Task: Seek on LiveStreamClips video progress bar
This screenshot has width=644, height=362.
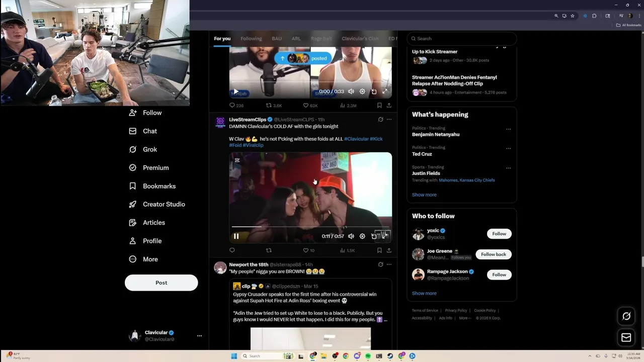Action: (x=310, y=227)
